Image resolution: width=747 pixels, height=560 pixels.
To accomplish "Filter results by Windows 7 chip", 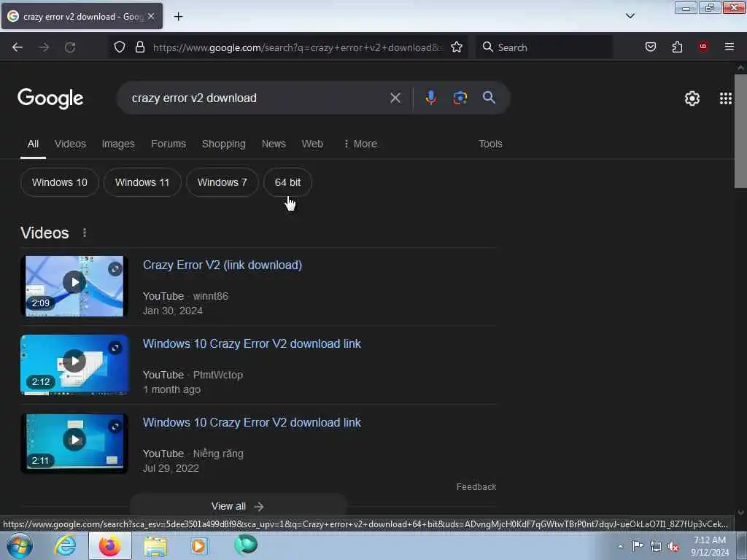I will [x=222, y=182].
